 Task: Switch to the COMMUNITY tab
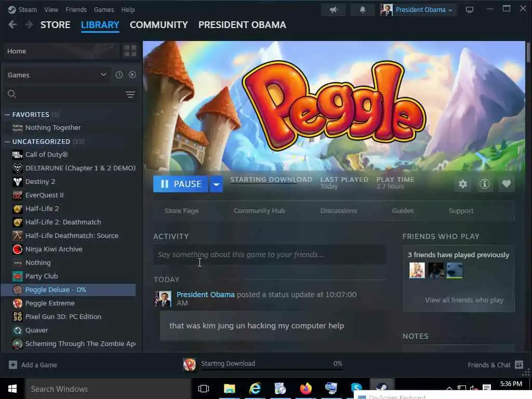(159, 25)
